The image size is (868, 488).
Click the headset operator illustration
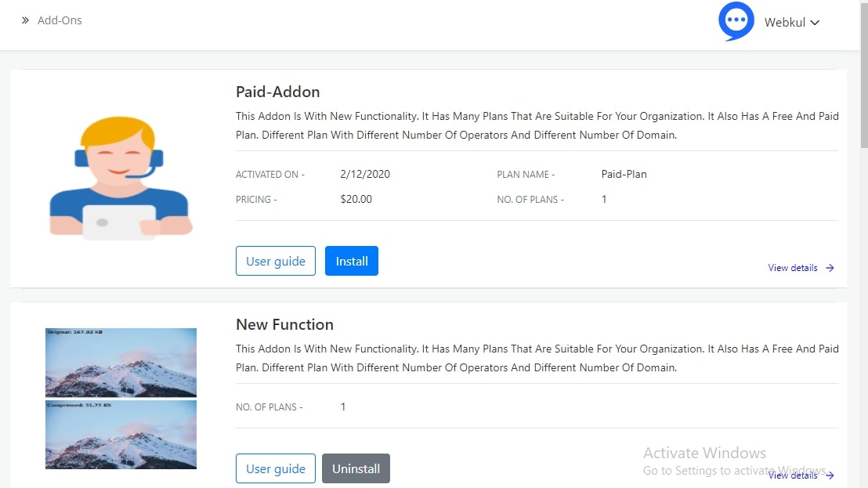(x=120, y=178)
